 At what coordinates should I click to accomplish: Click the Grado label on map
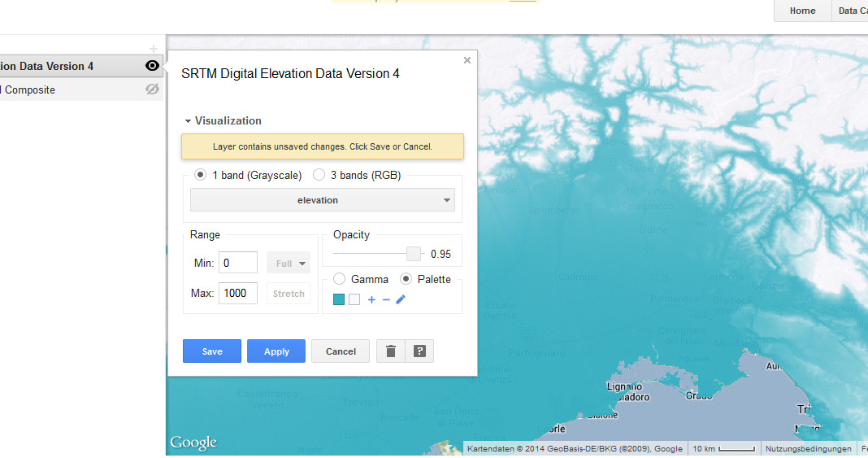[699, 395]
